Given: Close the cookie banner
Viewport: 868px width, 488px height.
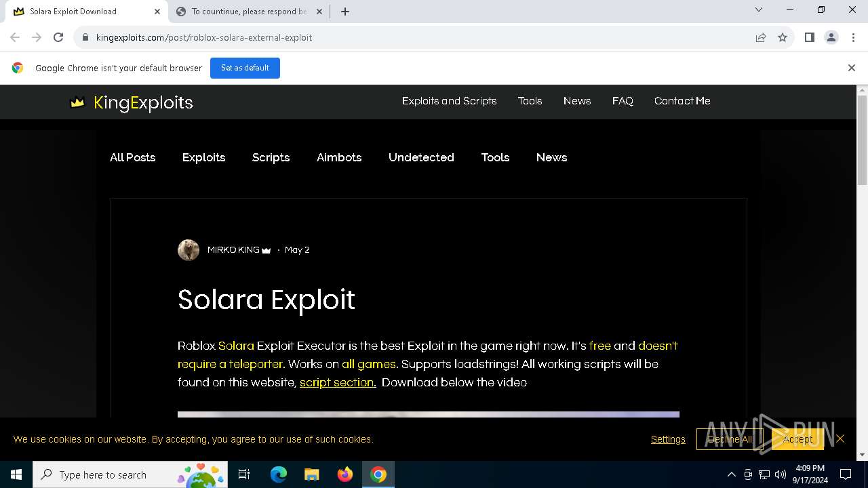Looking at the screenshot, I should pyautogui.click(x=840, y=439).
